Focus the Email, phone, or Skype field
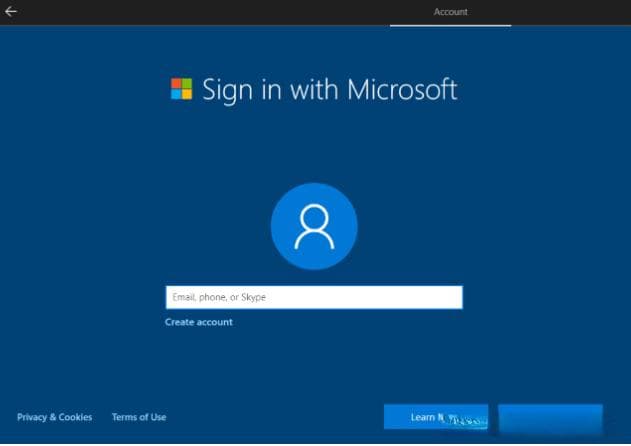Image resolution: width=631 pixels, height=446 pixels. coord(314,297)
